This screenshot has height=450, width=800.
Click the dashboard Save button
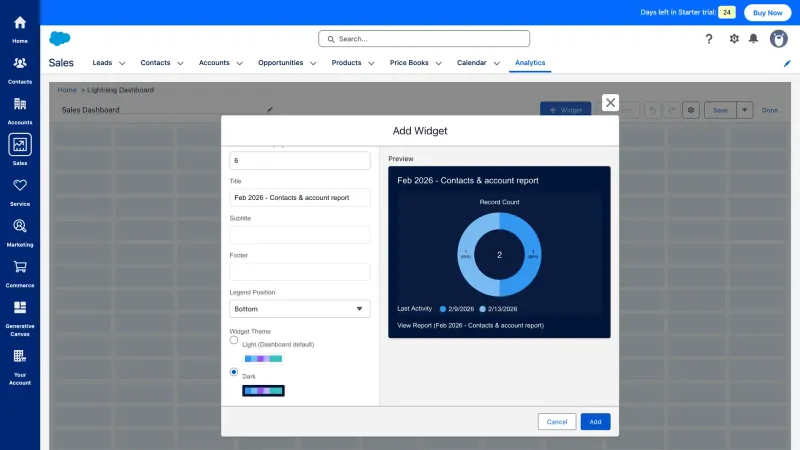tap(720, 110)
